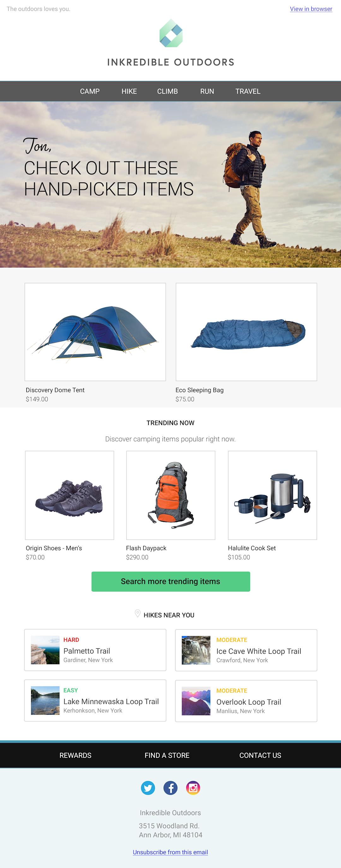
Task: Open the REWARDS footer link
Action: click(75, 755)
